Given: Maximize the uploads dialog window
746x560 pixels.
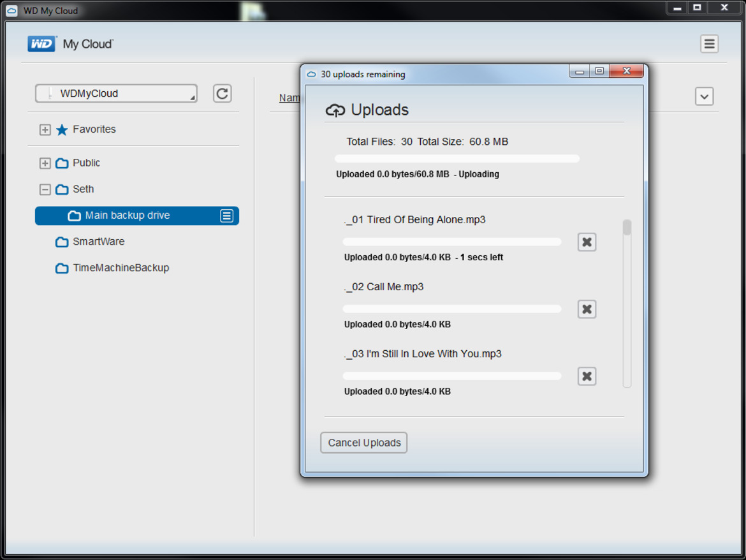Looking at the screenshot, I should coord(599,71).
